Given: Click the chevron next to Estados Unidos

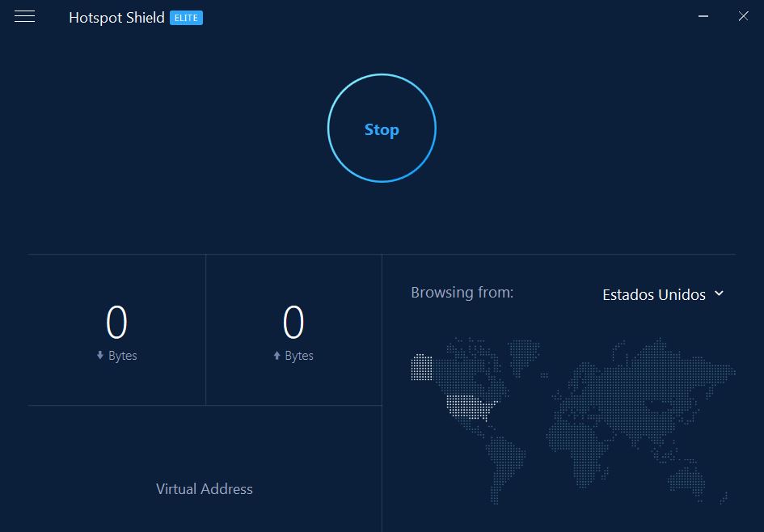Looking at the screenshot, I should click(x=719, y=293).
